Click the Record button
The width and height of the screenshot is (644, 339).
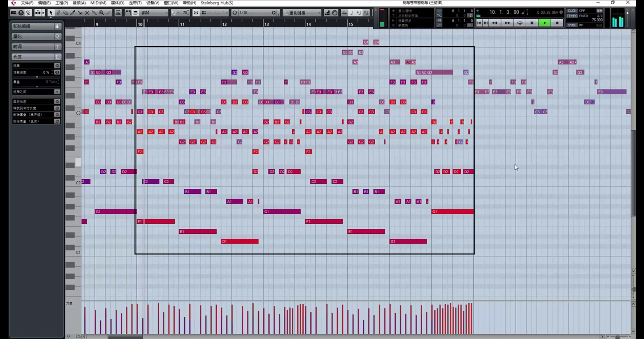click(x=557, y=23)
